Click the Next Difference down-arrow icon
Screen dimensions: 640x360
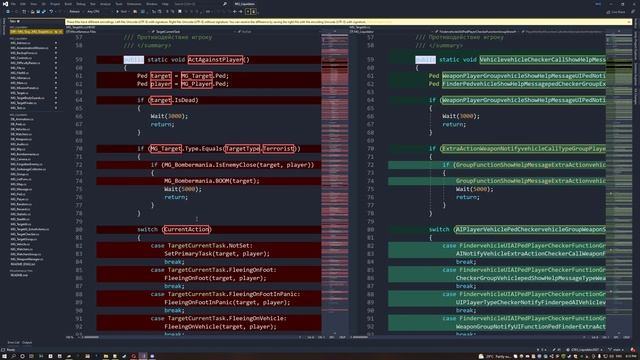(x=253, y=11)
